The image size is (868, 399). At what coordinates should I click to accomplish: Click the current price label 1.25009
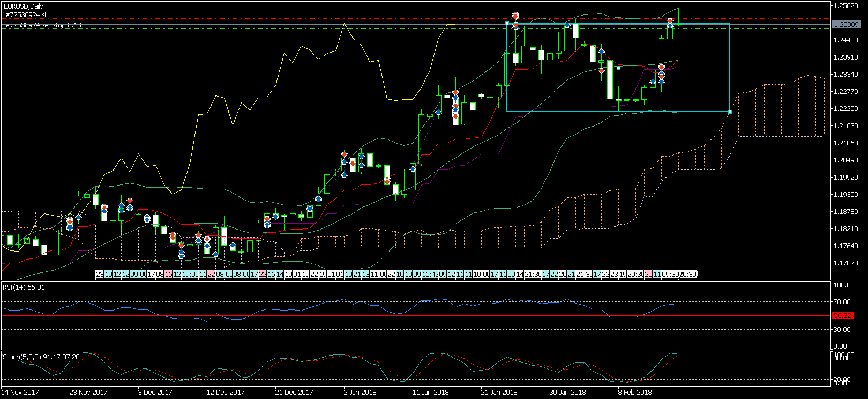846,24
